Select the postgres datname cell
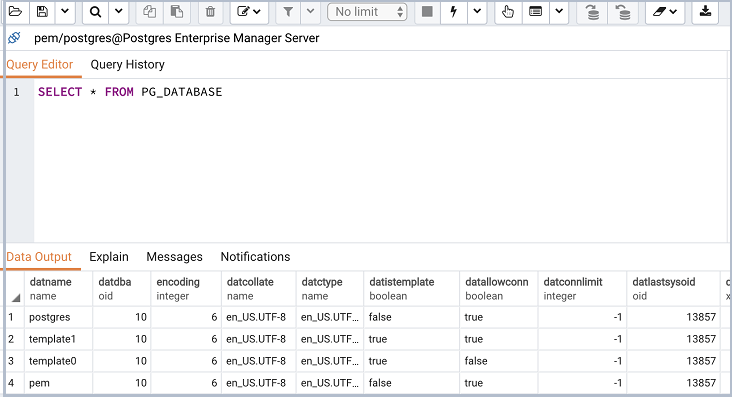732x397 pixels. coord(58,317)
